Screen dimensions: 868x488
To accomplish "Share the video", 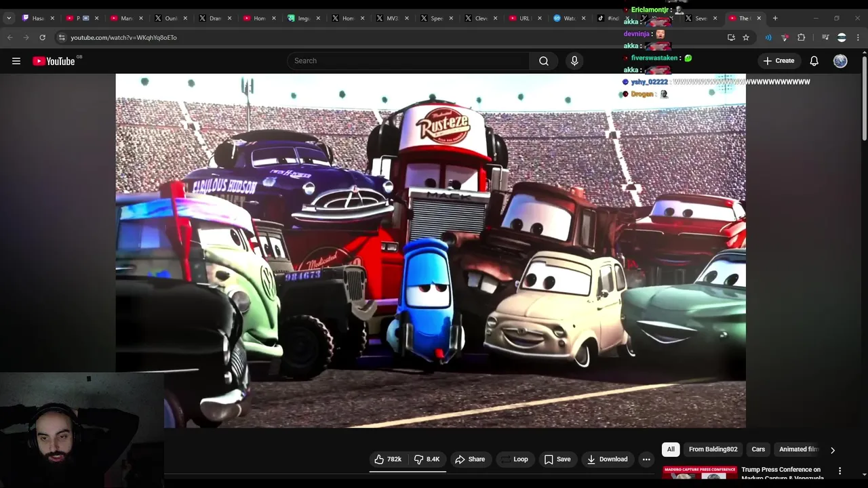I will tap(470, 460).
